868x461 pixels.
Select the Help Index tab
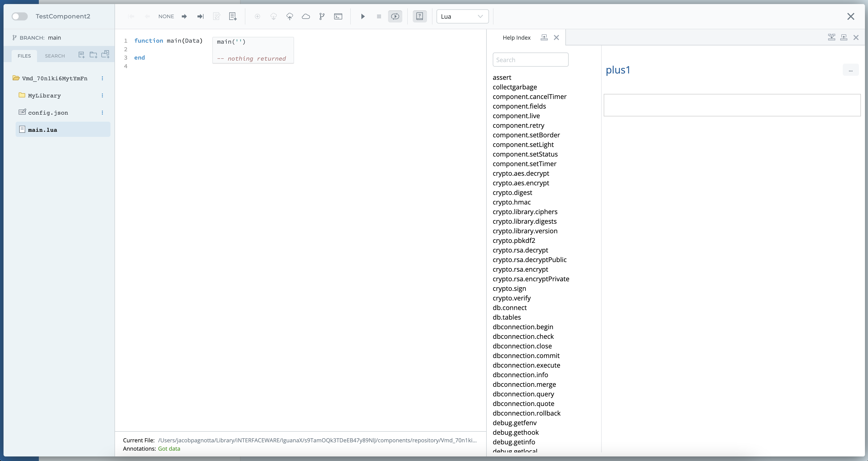(516, 38)
